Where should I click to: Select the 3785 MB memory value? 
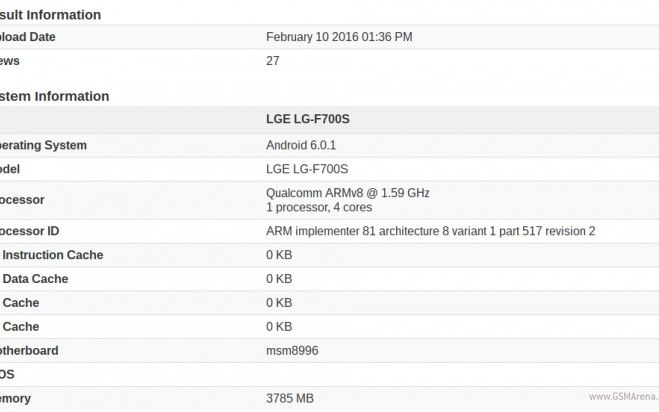point(290,398)
